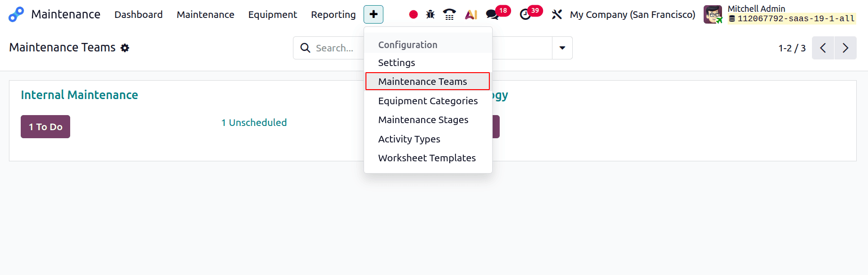Click the 1 To Do button

point(45,126)
